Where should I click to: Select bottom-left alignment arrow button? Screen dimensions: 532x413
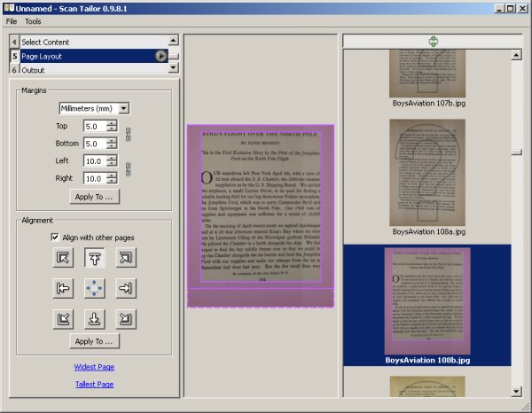point(63,319)
